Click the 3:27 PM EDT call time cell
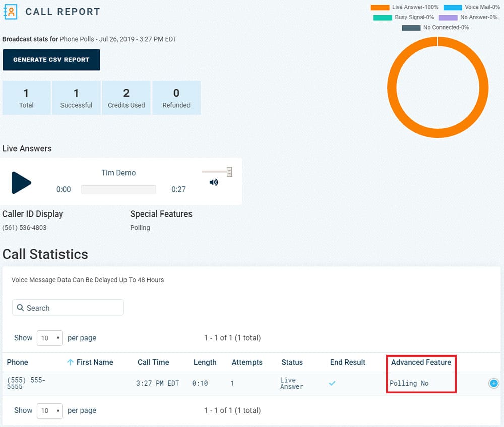This screenshot has height=427, width=504. coord(157,383)
